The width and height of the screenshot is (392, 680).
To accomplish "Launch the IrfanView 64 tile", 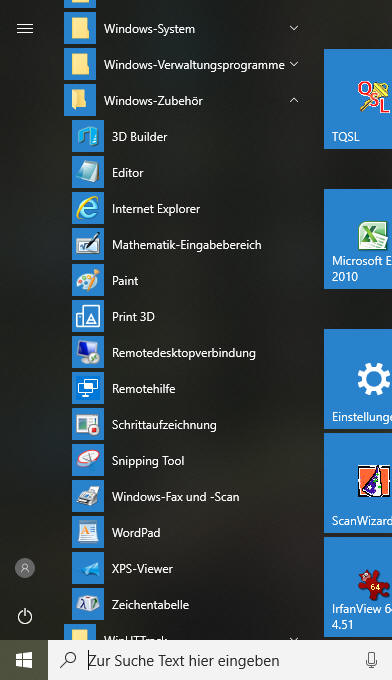I will (358, 587).
